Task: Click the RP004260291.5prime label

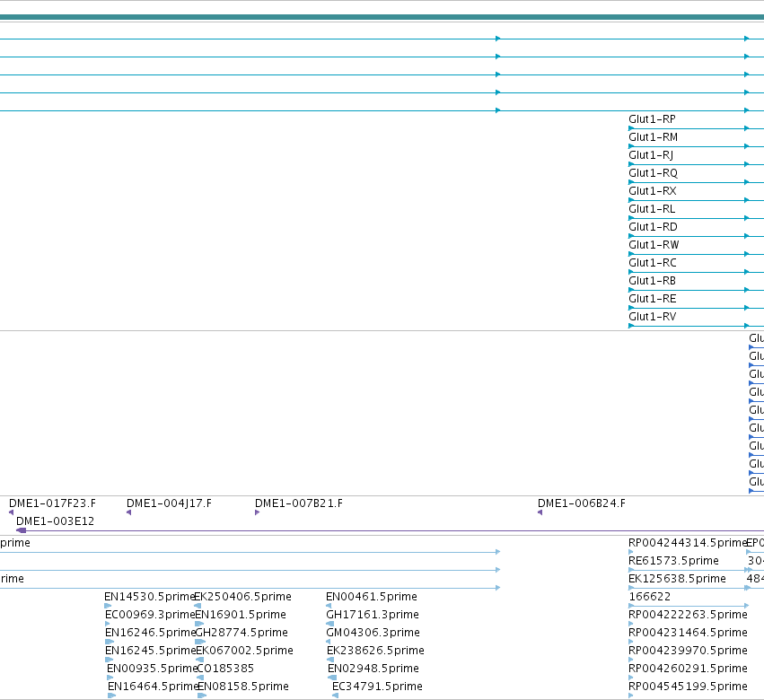Action: coord(688,669)
